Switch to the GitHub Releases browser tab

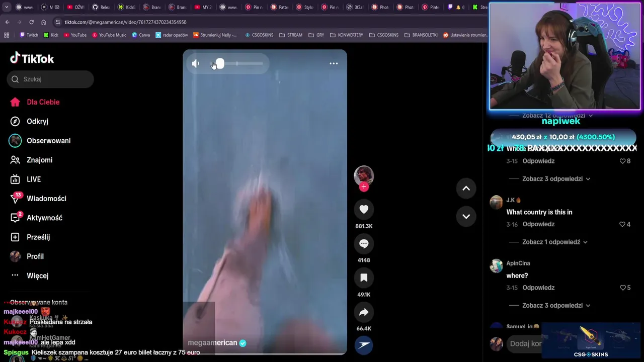(101, 7)
